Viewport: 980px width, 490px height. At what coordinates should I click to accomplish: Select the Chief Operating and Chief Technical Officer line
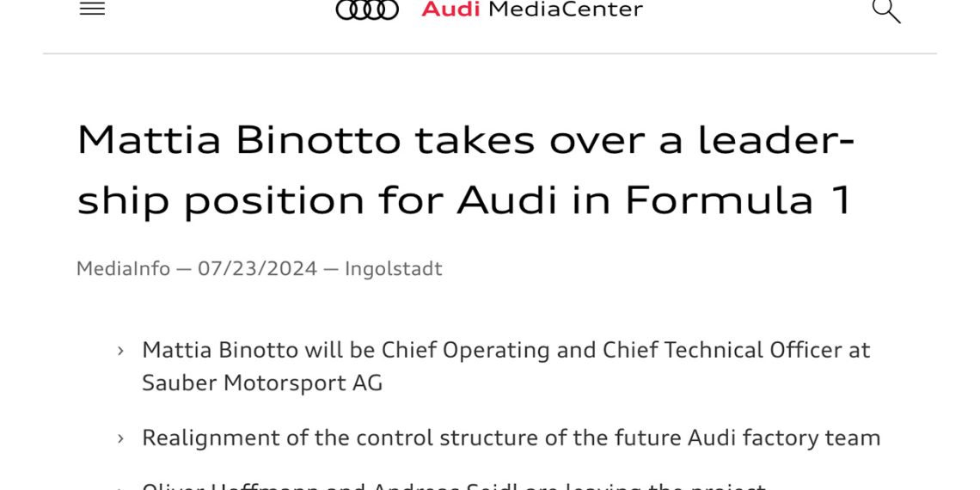point(505,350)
